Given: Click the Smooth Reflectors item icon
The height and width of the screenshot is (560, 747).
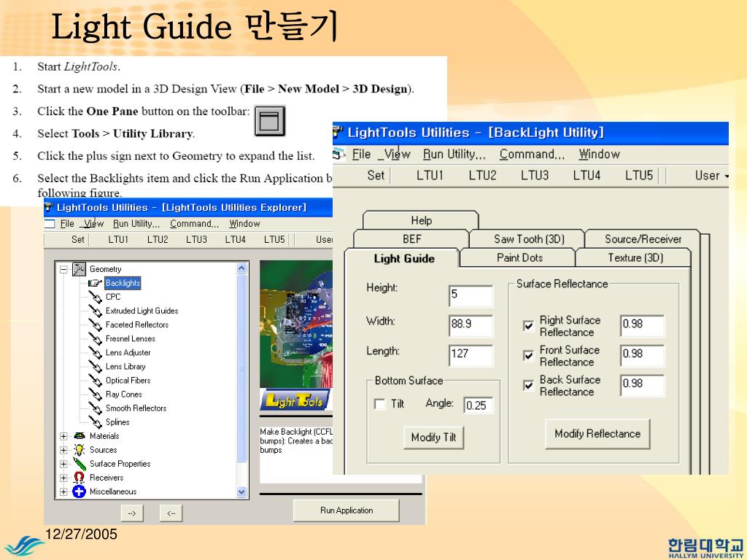Looking at the screenshot, I should tap(96, 408).
